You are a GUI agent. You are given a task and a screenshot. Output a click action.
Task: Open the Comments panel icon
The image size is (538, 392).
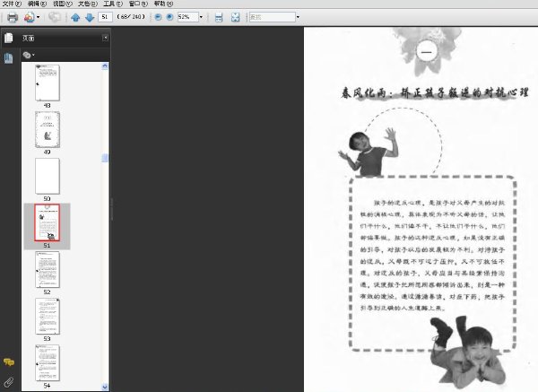pos(9,362)
